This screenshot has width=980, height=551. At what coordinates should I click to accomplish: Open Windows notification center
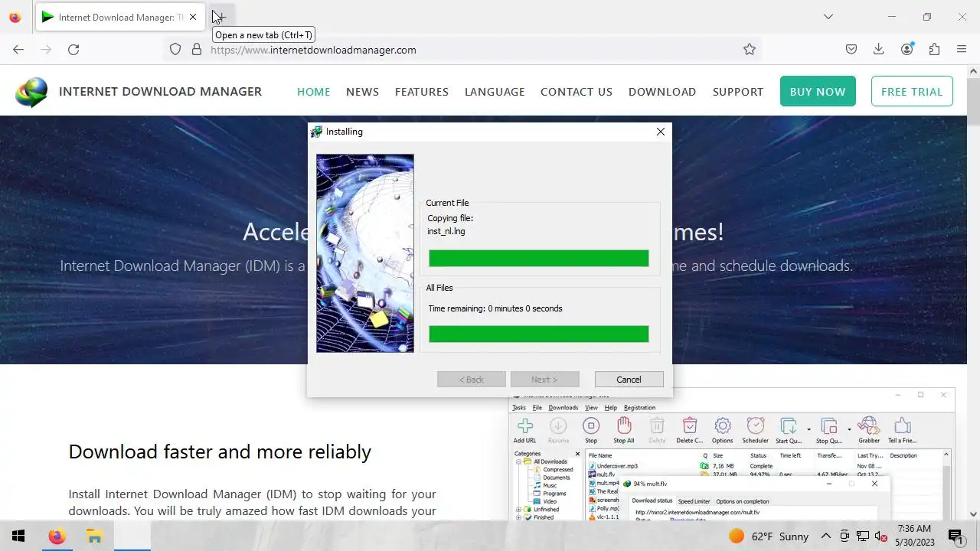tap(955, 536)
